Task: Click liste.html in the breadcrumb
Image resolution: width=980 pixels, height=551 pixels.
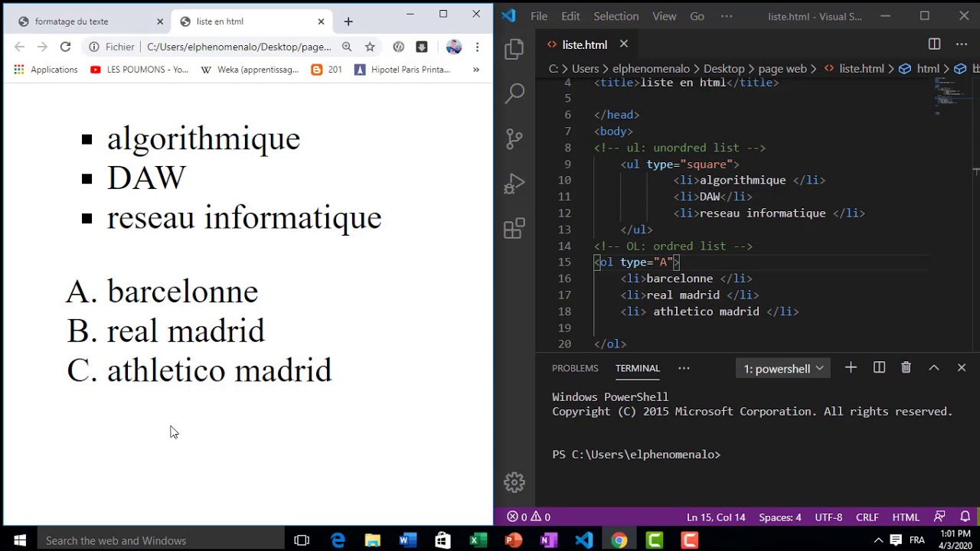Action: [861, 69]
